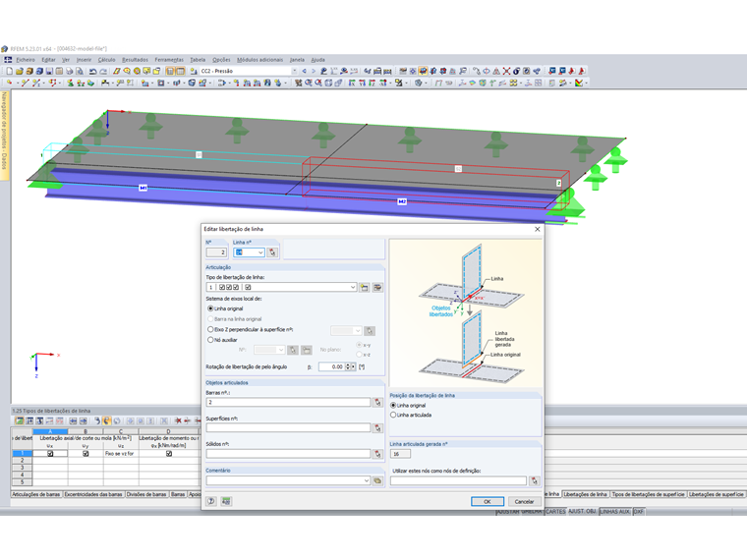
Task: Go to next load case arrow
Action: 314,71
